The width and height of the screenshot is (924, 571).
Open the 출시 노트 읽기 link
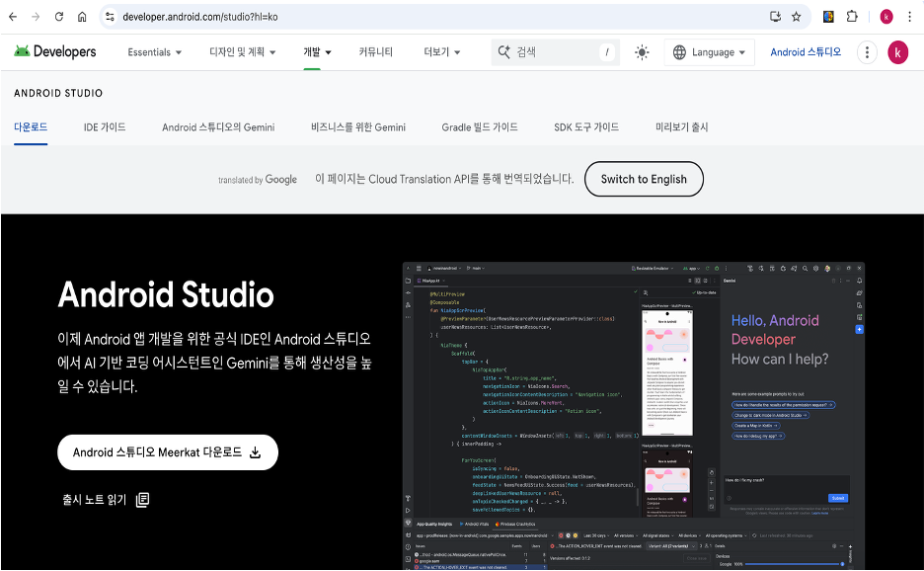106,500
